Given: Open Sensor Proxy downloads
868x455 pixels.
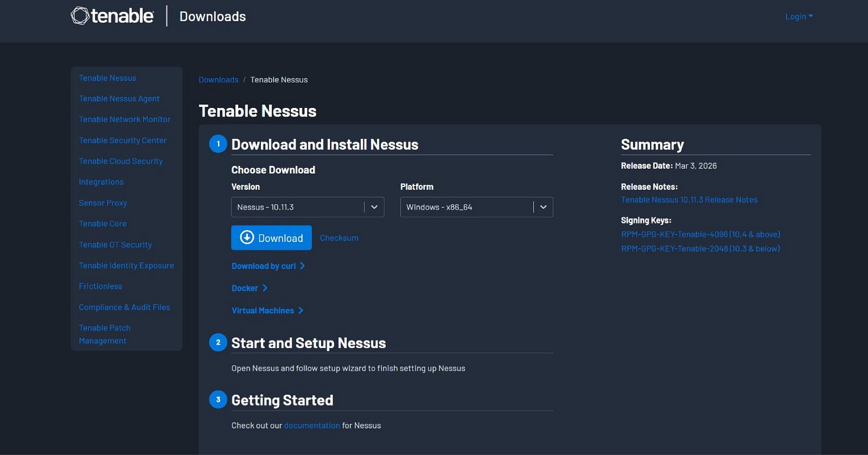Looking at the screenshot, I should pyautogui.click(x=103, y=203).
